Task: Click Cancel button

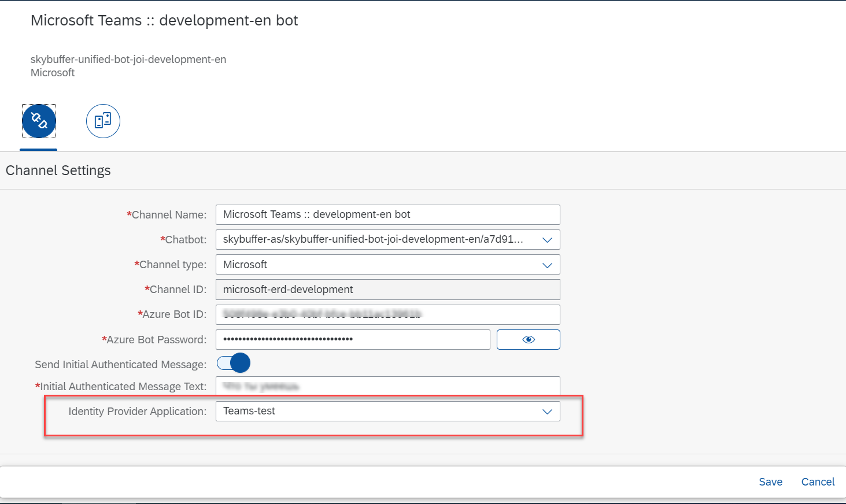Action: click(x=818, y=482)
